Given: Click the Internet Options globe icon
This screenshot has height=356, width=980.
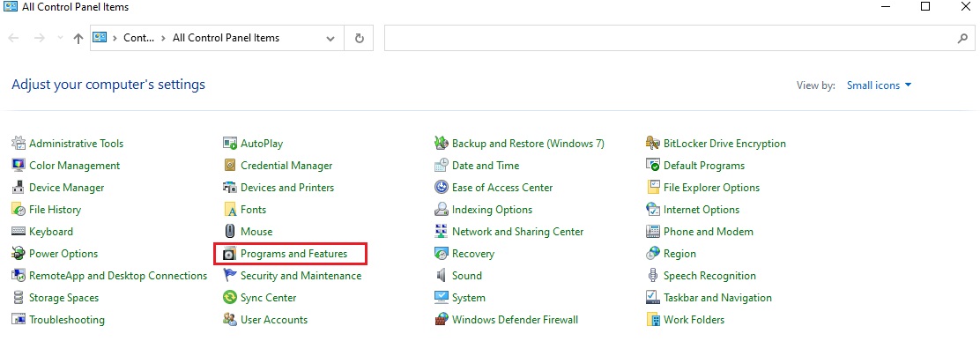Looking at the screenshot, I should point(653,210).
